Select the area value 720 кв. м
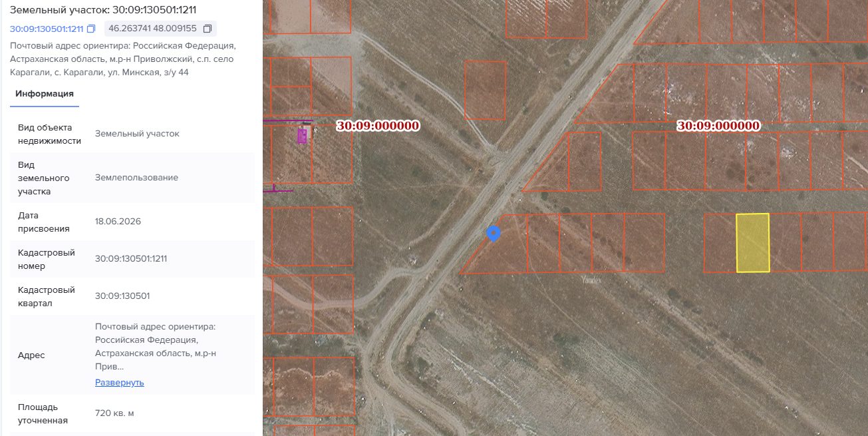Screen dimensions: 868x436 [114, 413]
